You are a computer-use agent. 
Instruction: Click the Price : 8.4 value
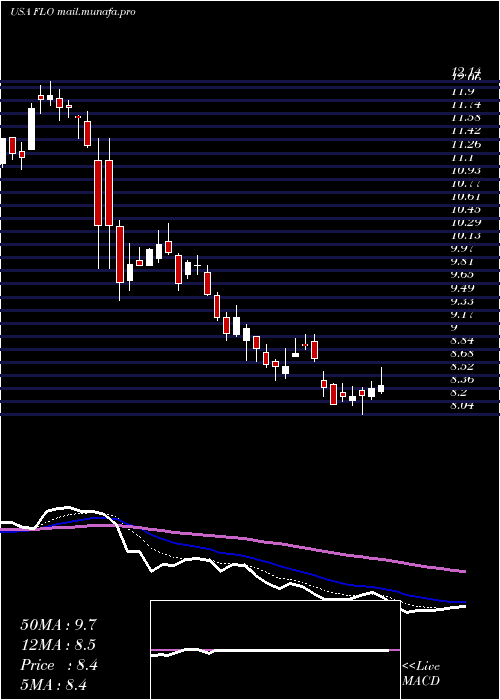coord(58,665)
